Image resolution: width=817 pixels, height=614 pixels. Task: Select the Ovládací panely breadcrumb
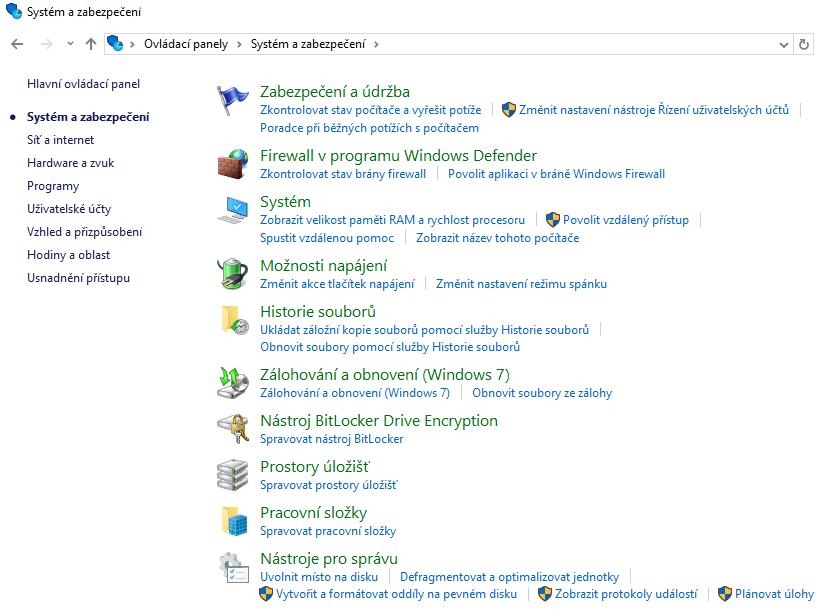pyautogui.click(x=186, y=44)
